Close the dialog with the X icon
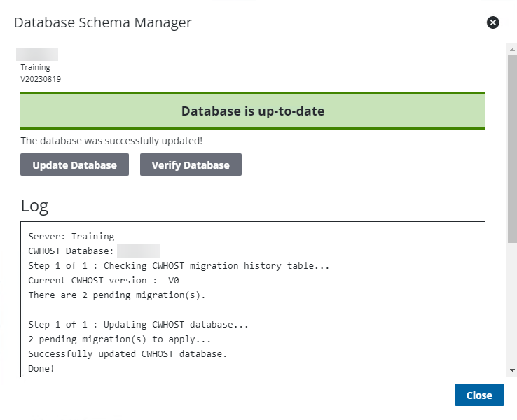This screenshot has height=420, width=517. [x=493, y=22]
